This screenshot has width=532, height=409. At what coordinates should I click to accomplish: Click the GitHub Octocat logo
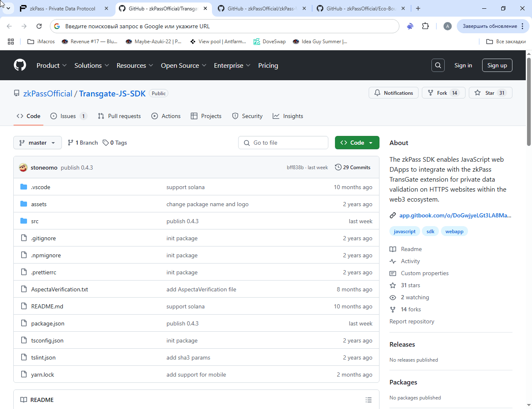20,65
